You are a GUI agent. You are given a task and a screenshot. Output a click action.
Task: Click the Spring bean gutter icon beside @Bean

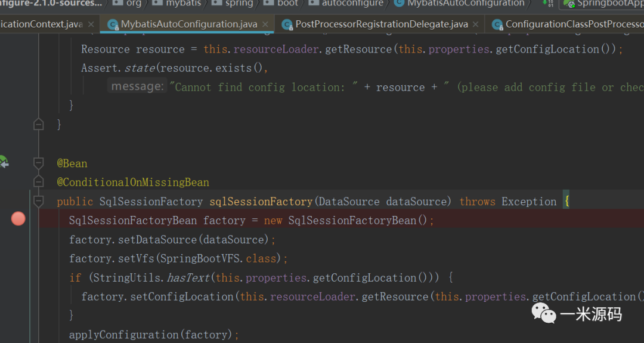[4, 162]
